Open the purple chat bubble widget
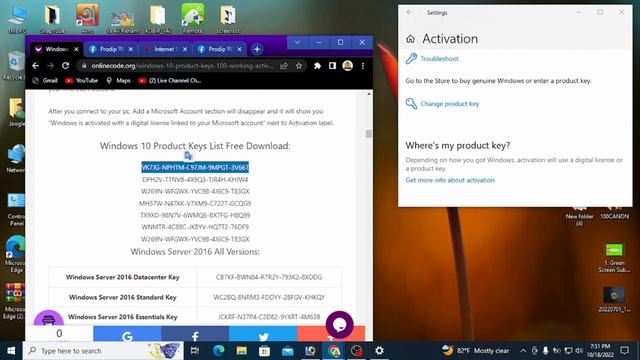Screen dimensions: 640x360 point(340,325)
